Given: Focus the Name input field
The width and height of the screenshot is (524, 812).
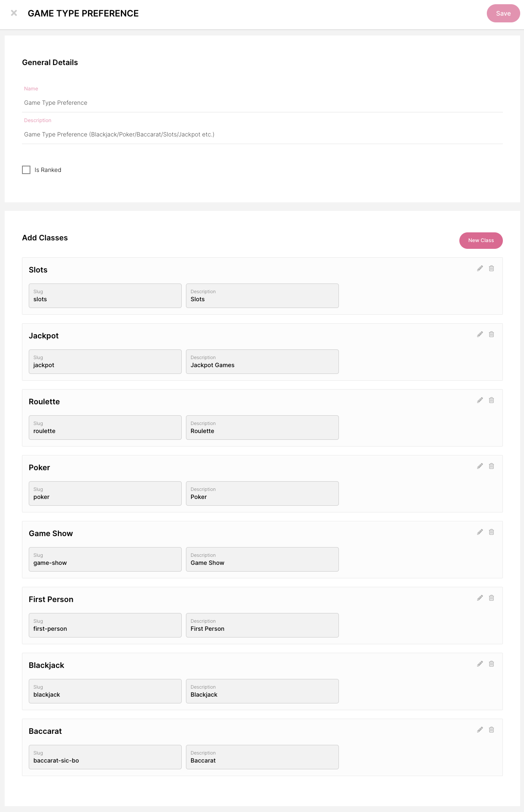Looking at the screenshot, I should click(x=262, y=103).
